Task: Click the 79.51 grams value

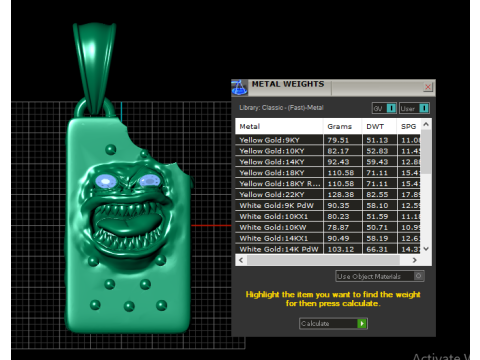Action: click(x=338, y=140)
